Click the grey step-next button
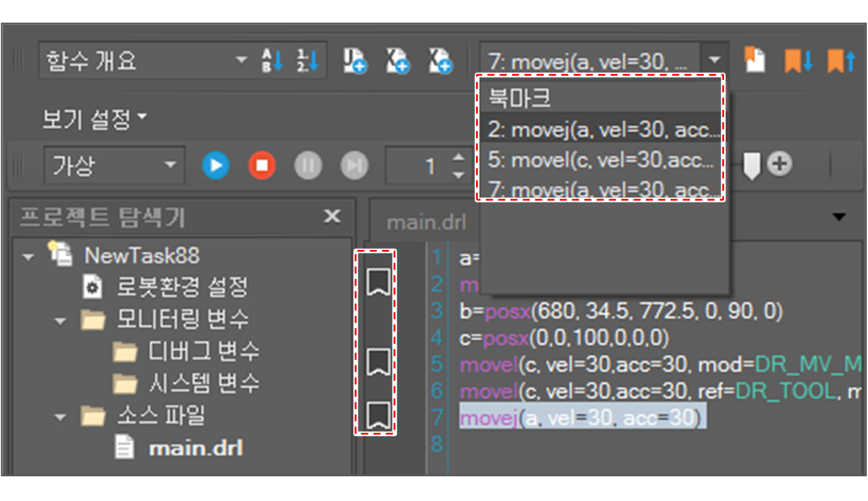The image size is (868, 501). coord(354,165)
